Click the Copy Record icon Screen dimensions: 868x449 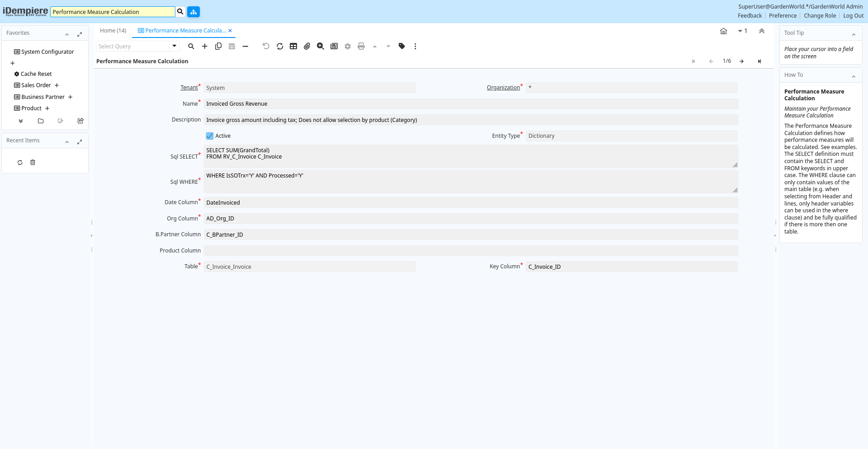[x=218, y=46]
